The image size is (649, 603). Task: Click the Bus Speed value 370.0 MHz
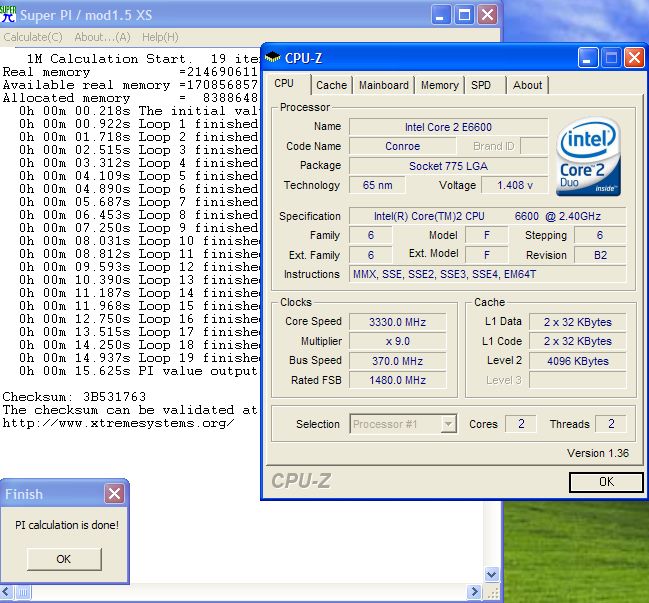tap(397, 361)
